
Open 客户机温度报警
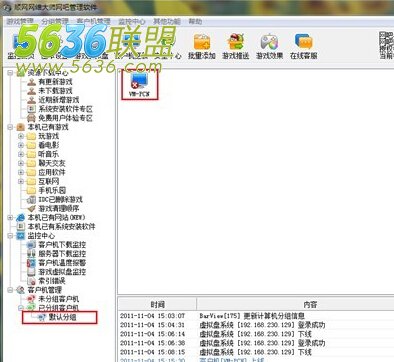tap(62, 263)
